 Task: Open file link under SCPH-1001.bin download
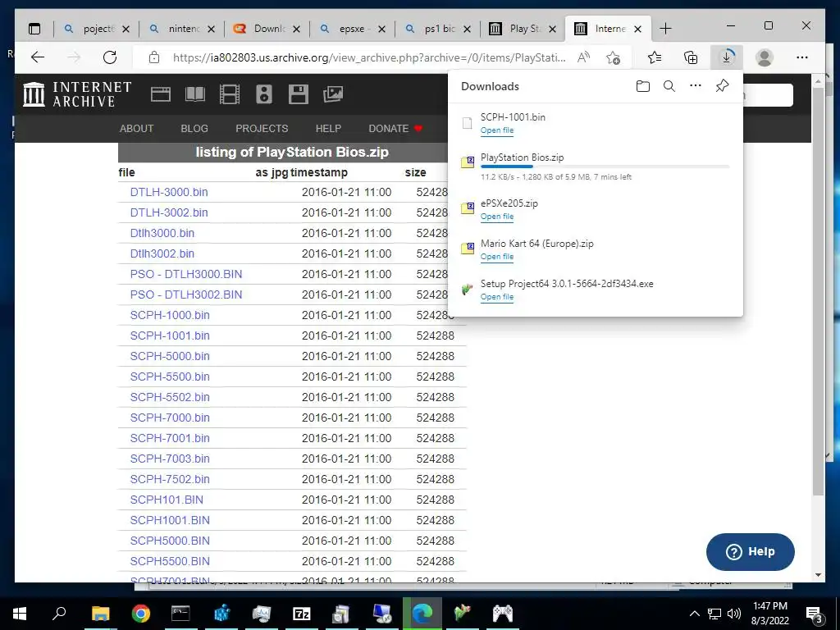497,130
